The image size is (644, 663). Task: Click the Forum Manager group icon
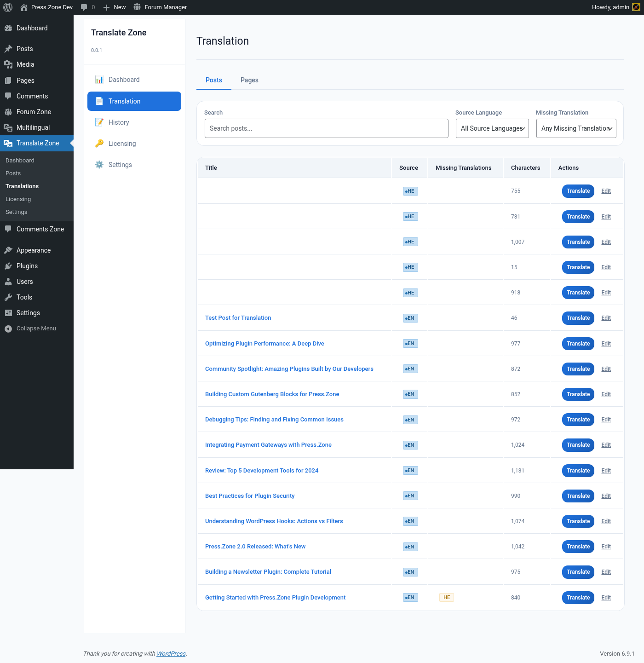coord(137,7)
